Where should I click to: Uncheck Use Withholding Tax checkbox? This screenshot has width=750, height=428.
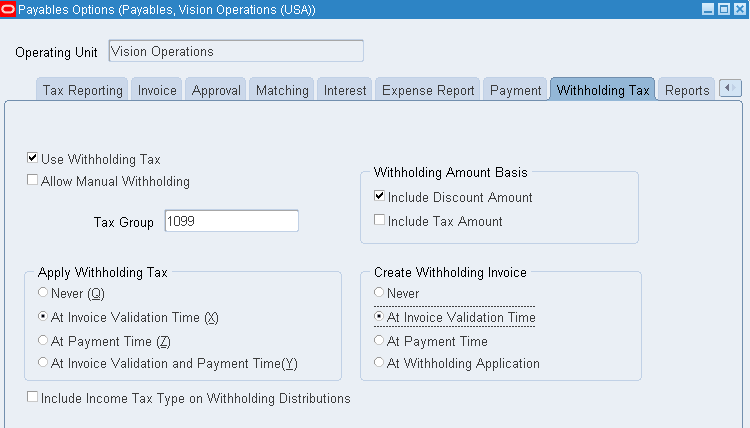33,158
